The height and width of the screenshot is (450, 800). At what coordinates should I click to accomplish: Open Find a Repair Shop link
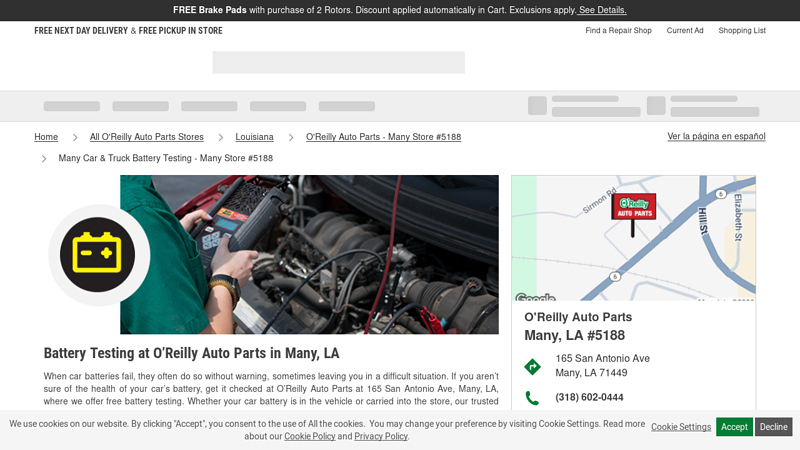(x=618, y=31)
